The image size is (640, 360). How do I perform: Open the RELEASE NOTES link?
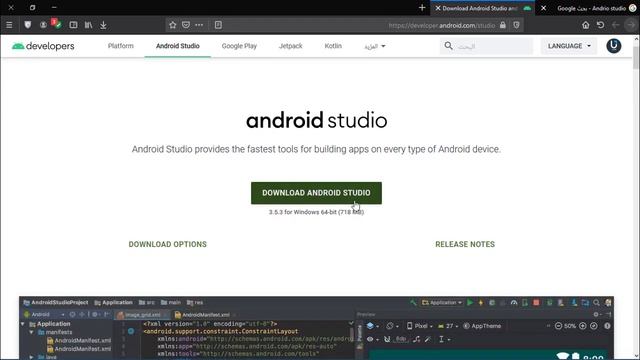click(x=465, y=244)
